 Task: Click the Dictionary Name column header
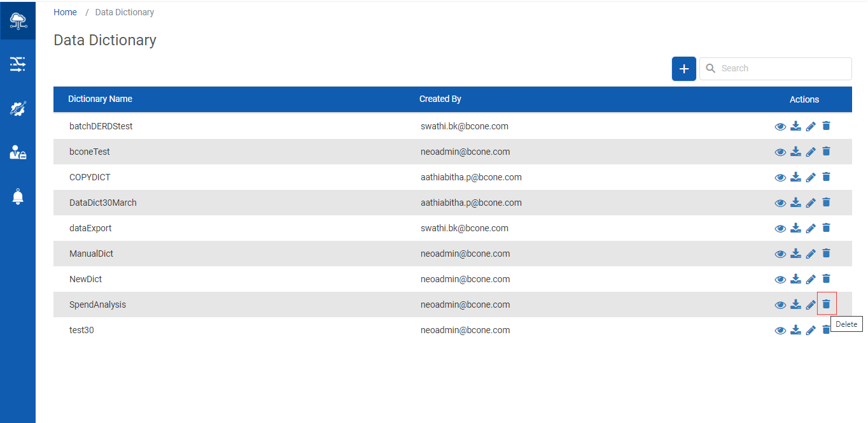(x=100, y=99)
